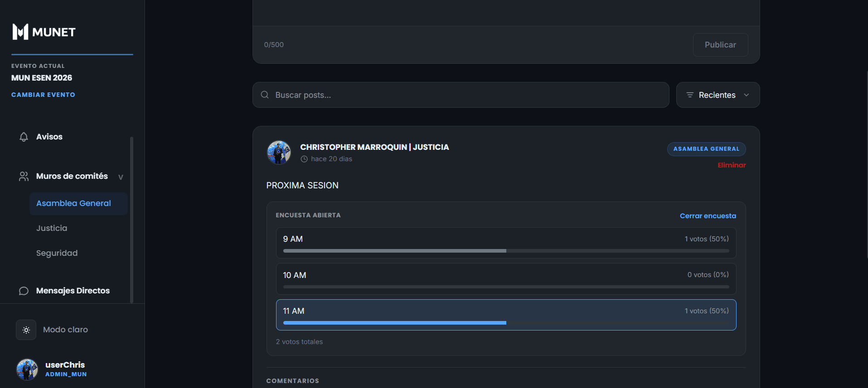The image size is (868, 388).
Task: Click the 9 AM vote progress bar
Action: [x=506, y=251]
